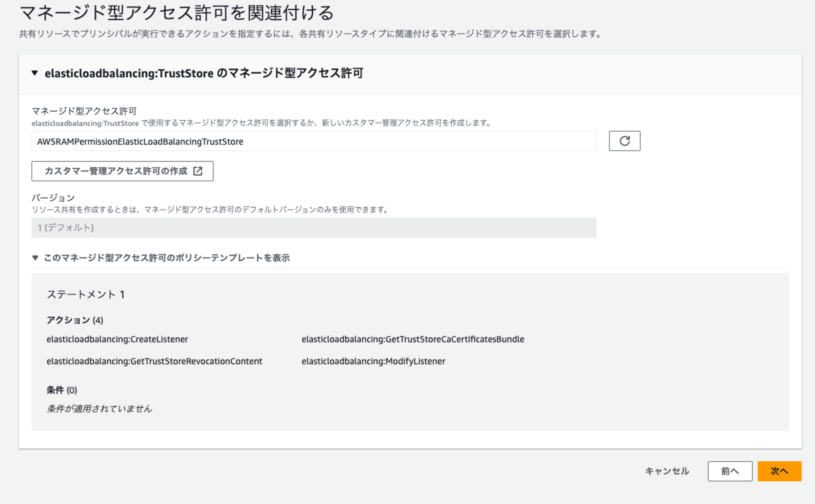
Task: Click the 条件 (0) label
Action: (x=62, y=390)
